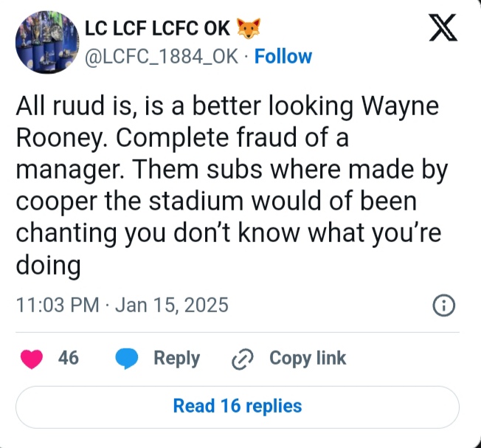Open the 11:03 PM timestamp

pyautogui.click(x=57, y=305)
